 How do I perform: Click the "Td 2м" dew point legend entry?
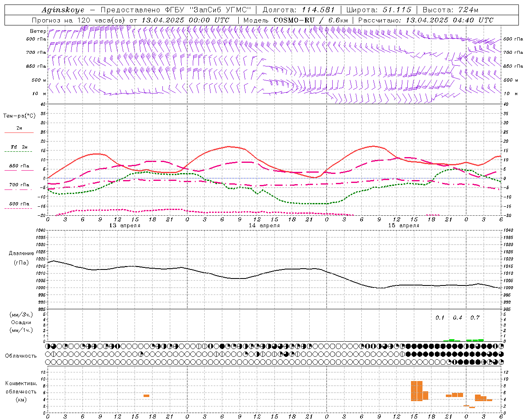[19, 147]
